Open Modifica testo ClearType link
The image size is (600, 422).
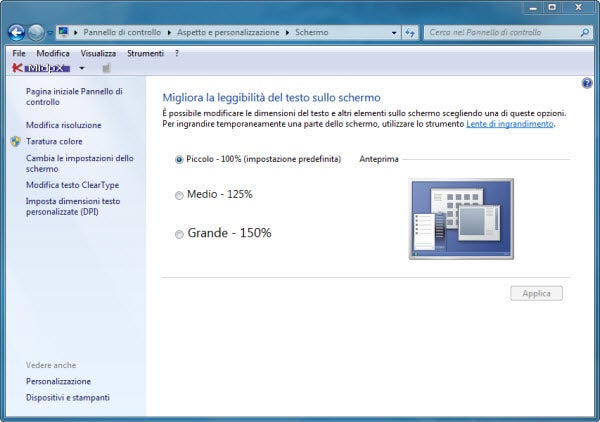(x=72, y=185)
